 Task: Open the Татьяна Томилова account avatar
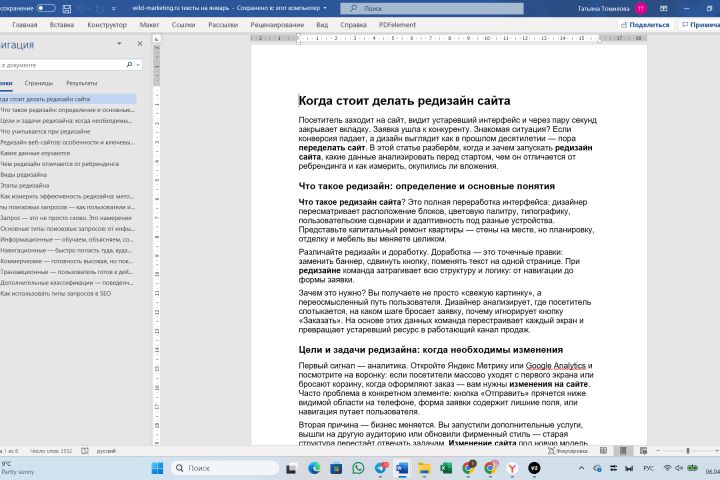click(x=641, y=8)
